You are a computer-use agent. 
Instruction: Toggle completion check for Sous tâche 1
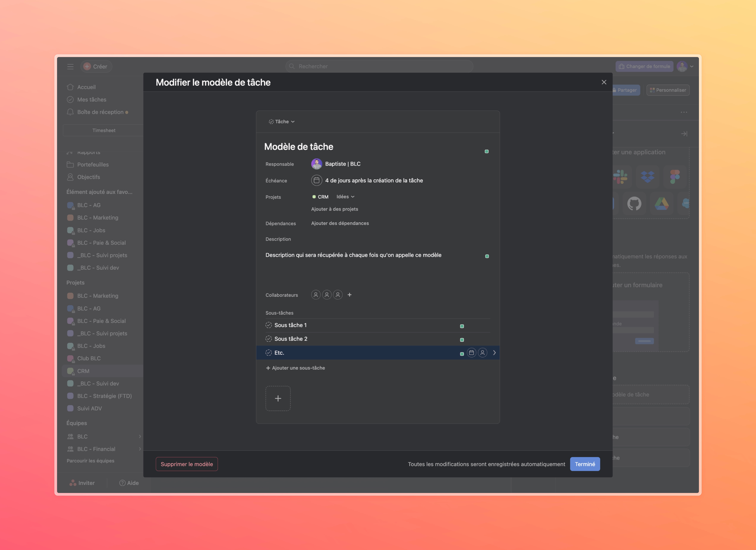[269, 325]
